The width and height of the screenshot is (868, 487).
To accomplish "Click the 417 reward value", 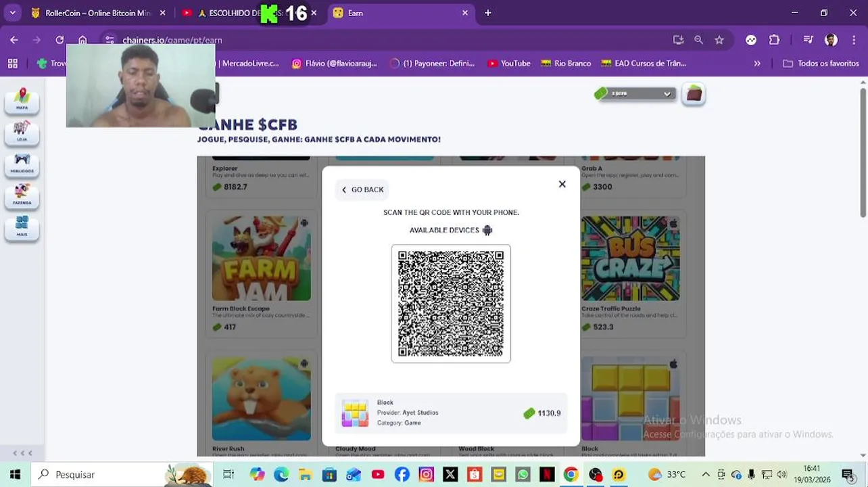I will [x=224, y=327].
